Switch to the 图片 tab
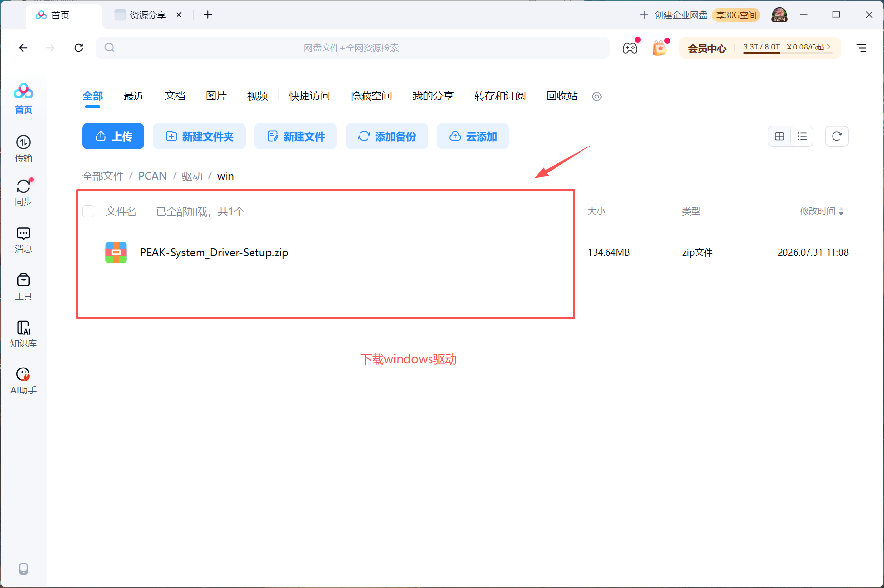The height and width of the screenshot is (588, 884). [x=216, y=96]
